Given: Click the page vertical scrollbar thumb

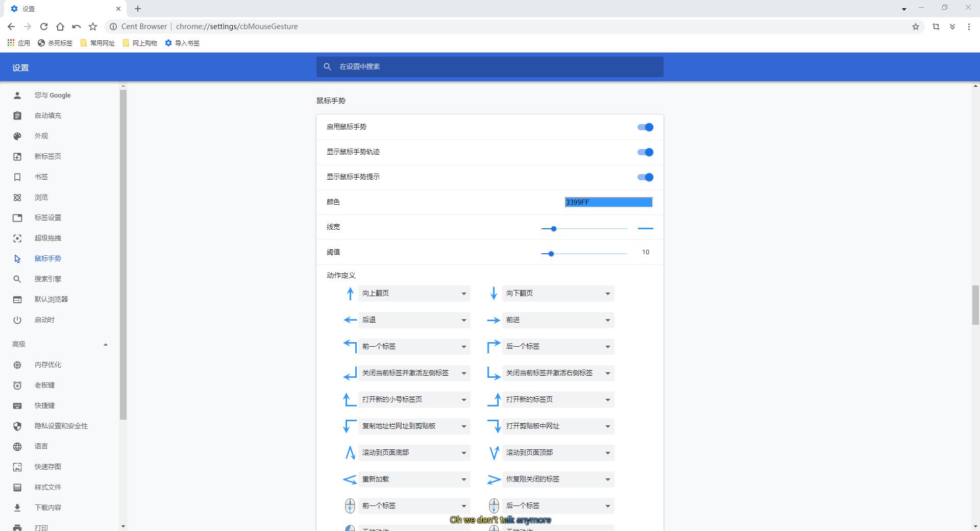Looking at the screenshot, I should 975,305.
